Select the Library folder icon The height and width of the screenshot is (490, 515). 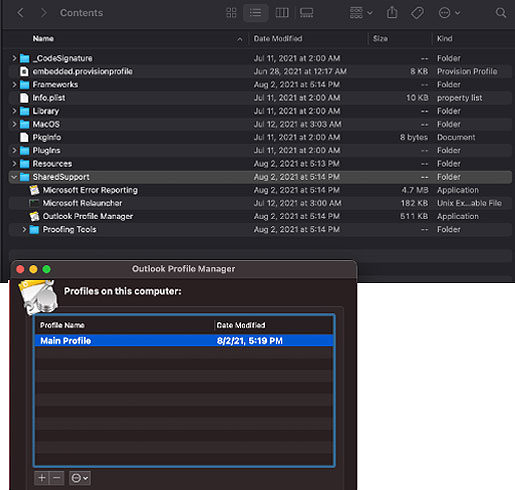24,111
